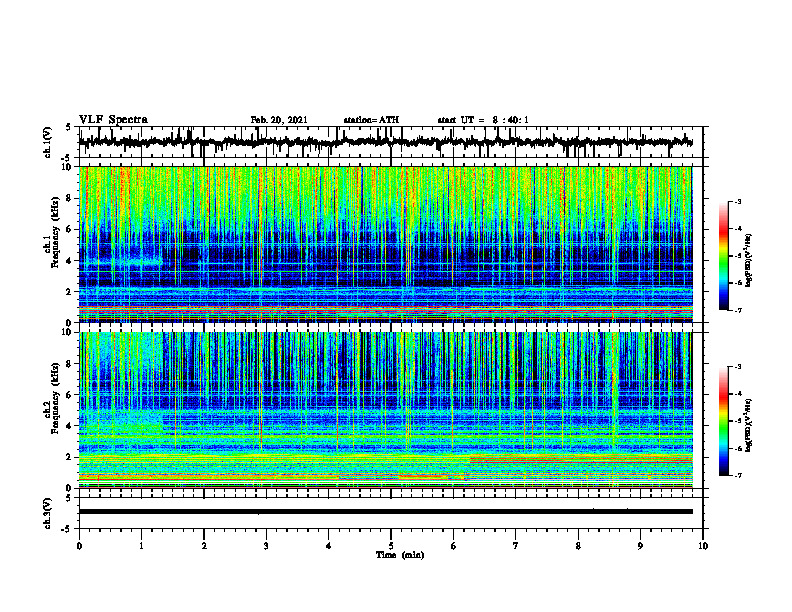This screenshot has width=792, height=612.
Task: Click time-axis tick label "3"
Action: 266,546
